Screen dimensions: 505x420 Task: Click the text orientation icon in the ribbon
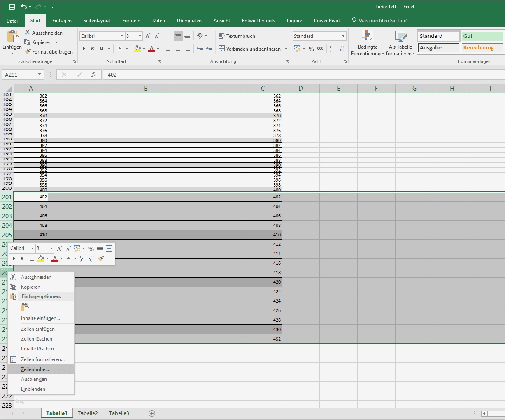(x=200, y=36)
